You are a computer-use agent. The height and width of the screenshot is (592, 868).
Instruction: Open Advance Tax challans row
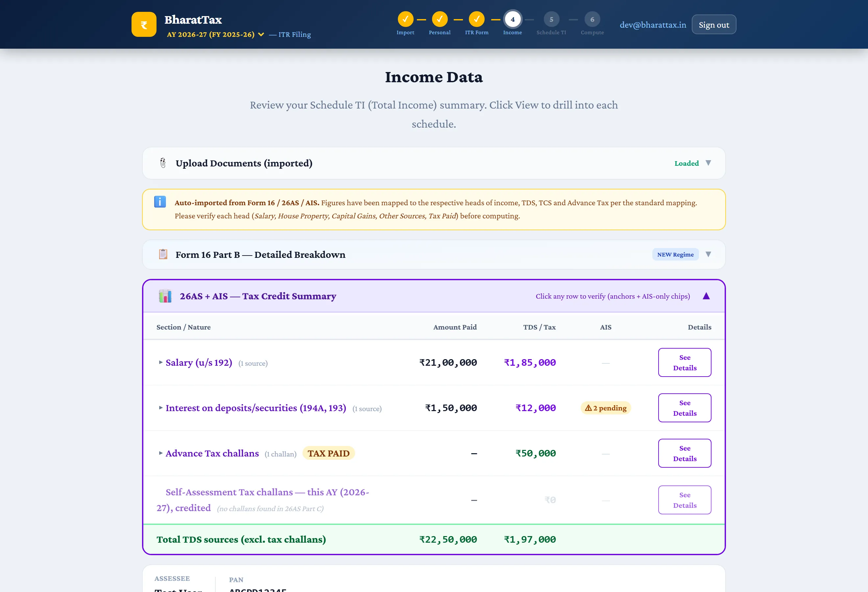tap(434, 453)
